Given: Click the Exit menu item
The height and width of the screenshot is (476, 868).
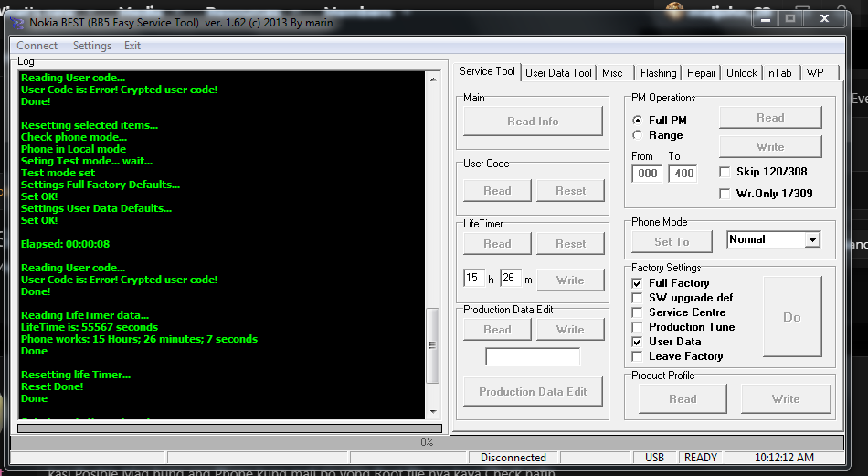Looking at the screenshot, I should pyautogui.click(x=132, y=46).
